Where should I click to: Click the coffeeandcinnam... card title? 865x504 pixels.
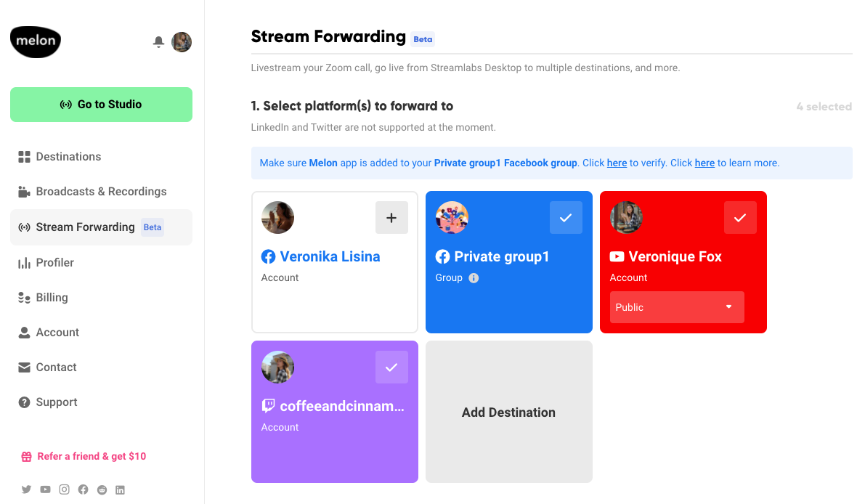click(342, 406)
